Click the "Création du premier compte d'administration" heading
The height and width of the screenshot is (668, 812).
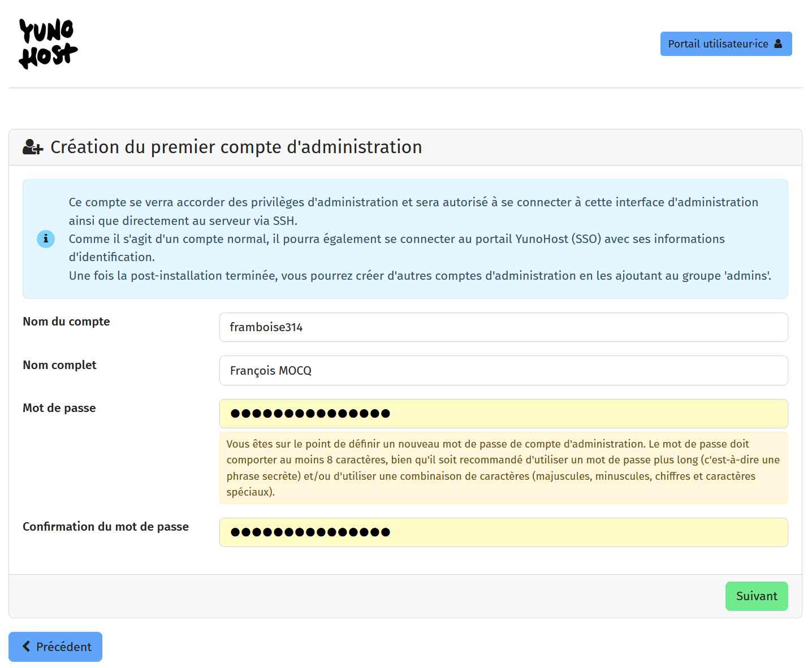coord(236,147)
